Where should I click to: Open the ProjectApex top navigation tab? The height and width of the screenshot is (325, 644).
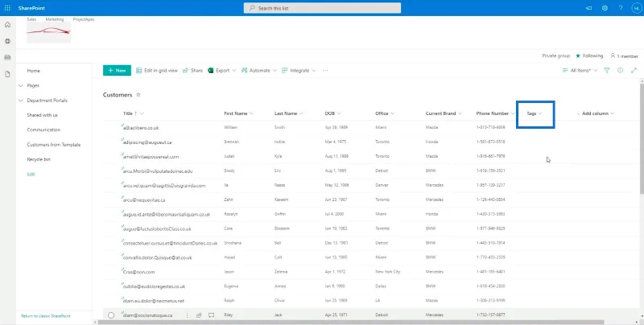point(84,19)
